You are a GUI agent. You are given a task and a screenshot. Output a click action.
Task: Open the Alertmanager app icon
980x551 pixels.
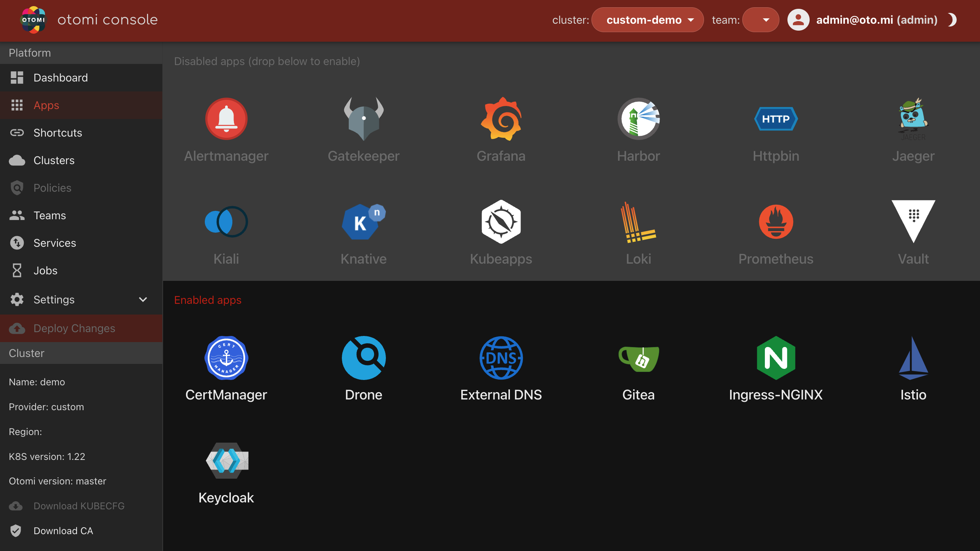(x=226, y=119)
